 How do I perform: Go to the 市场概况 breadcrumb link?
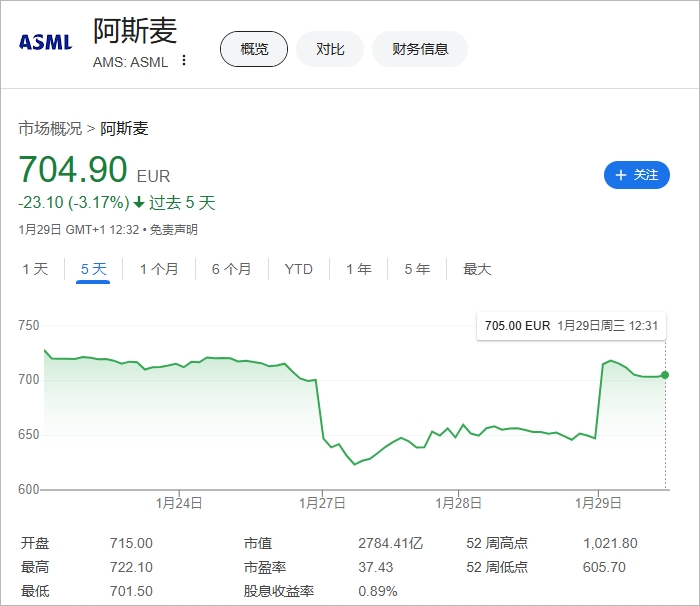tap(50, 128)
